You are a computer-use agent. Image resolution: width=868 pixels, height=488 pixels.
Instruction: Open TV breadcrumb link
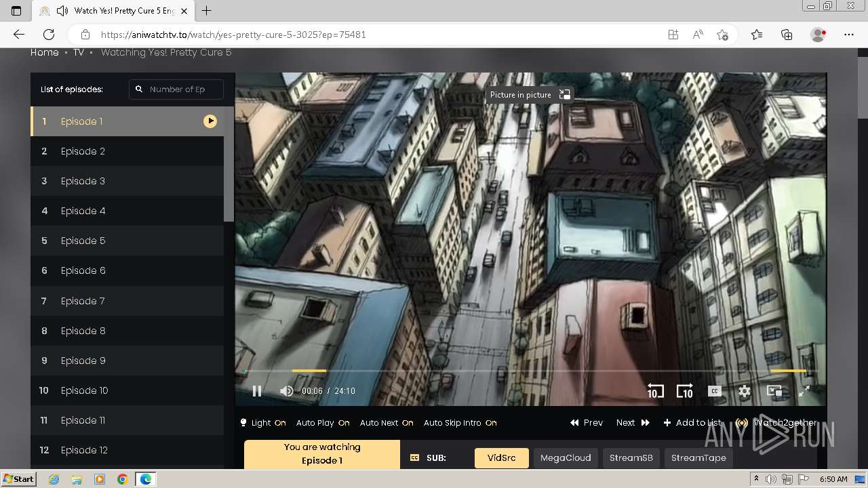(x=79, y=52)
